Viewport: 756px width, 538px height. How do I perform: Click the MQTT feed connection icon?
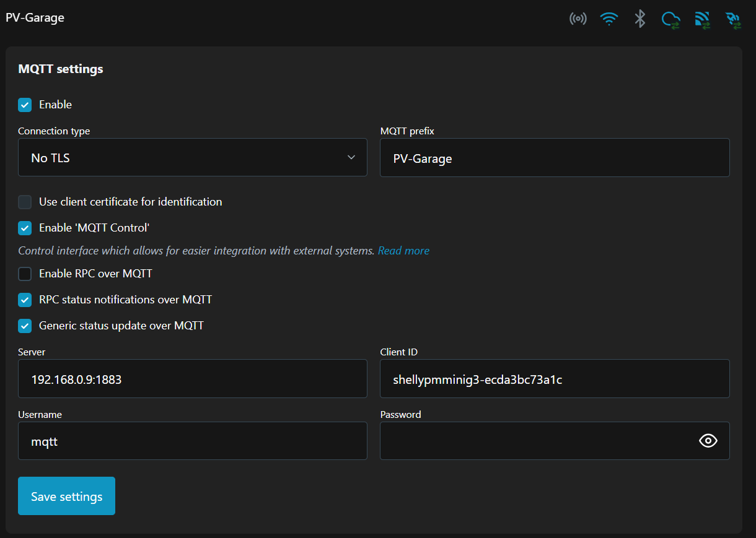pyautogui.click(x=702, y=20)
